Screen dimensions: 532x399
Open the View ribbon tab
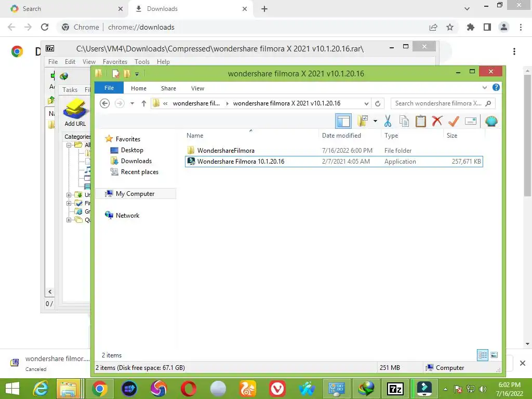197,88
